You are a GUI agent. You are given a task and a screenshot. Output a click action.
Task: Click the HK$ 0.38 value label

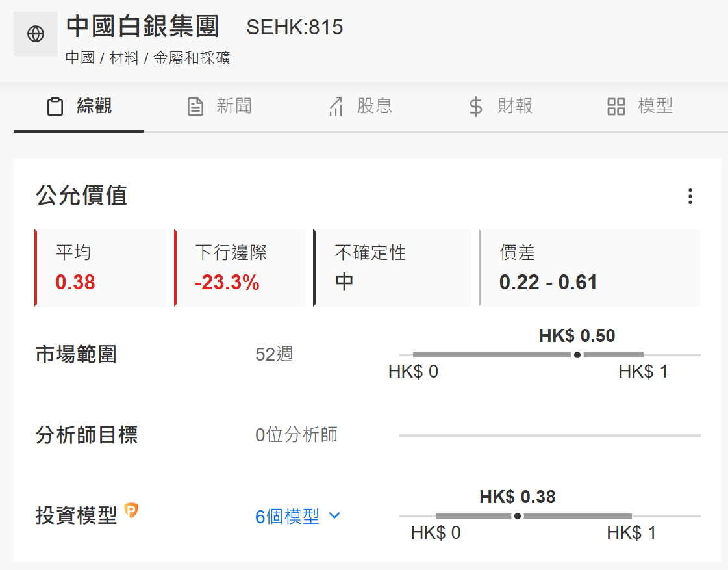point(517,497)
